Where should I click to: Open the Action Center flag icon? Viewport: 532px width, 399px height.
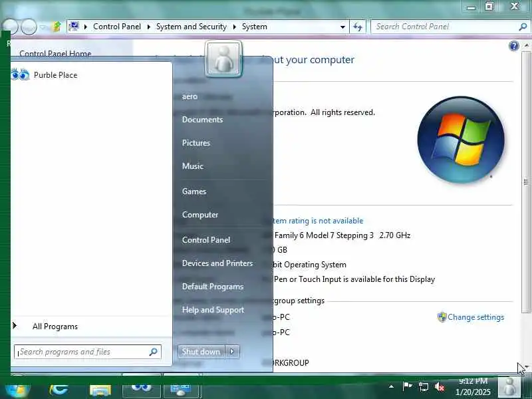(x=407, y=386)
